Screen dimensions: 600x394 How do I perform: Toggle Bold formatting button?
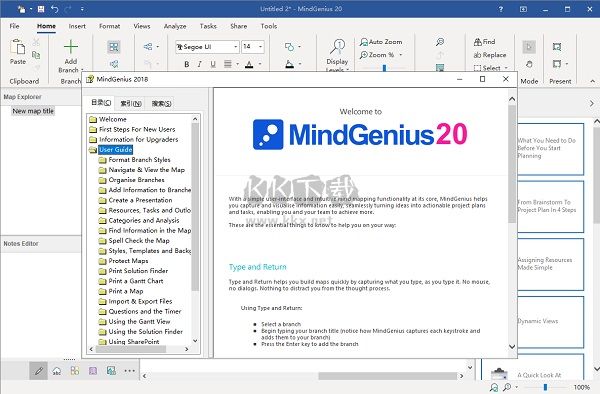(187, 64)
